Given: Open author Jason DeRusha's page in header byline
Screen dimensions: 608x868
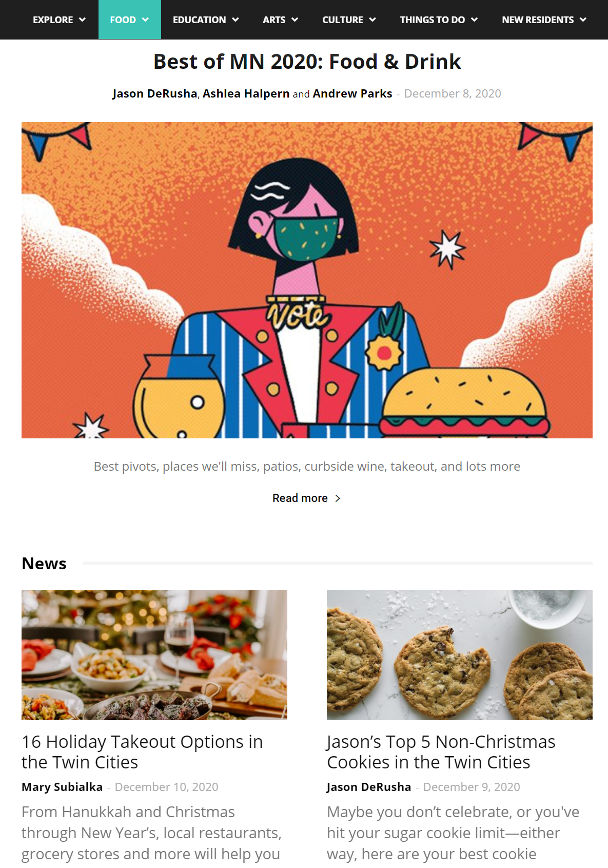Looking at the screenshot, I should [155, 93].
